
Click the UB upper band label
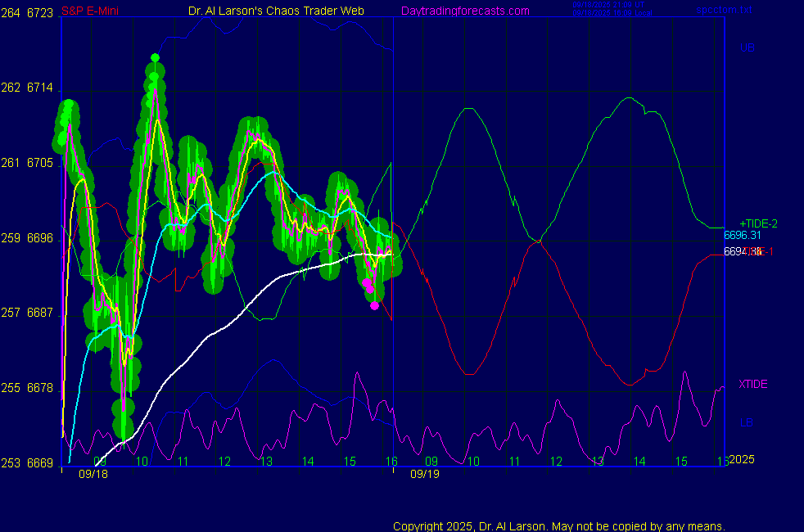(x=747, y=48)
